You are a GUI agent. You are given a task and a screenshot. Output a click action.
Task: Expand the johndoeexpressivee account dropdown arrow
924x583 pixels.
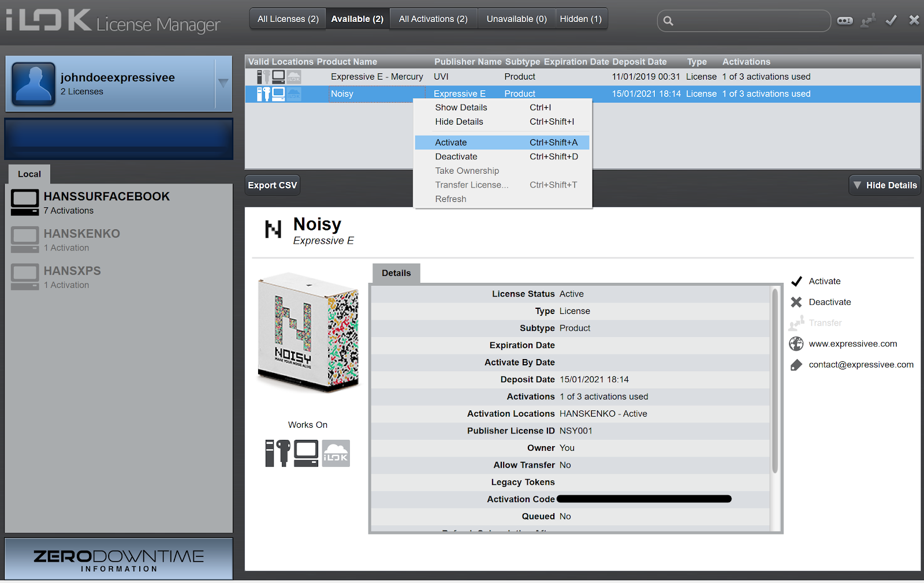pyautogui.click(x=223, y=84)
